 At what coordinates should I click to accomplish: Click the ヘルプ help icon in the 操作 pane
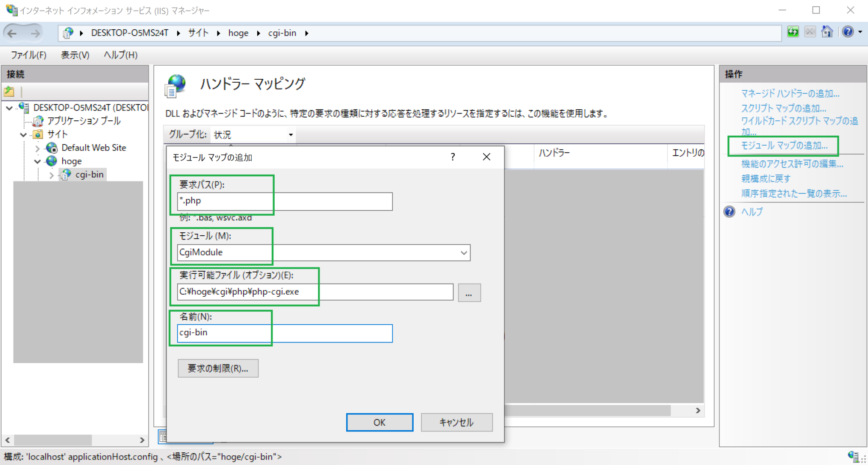[x=729, y=212]
